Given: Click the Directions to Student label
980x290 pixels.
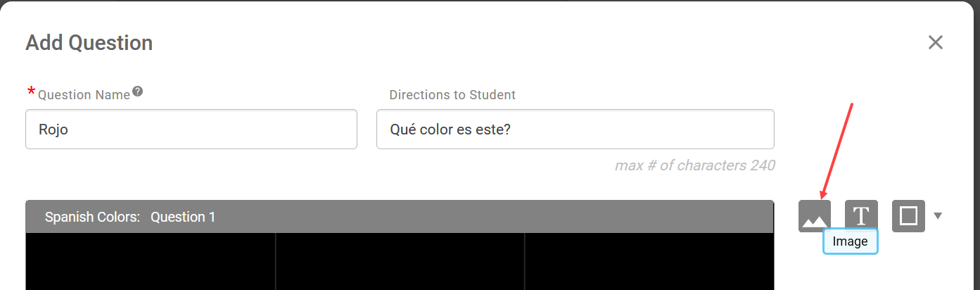Looking at the screenshot, I should [x=452, y=95].
